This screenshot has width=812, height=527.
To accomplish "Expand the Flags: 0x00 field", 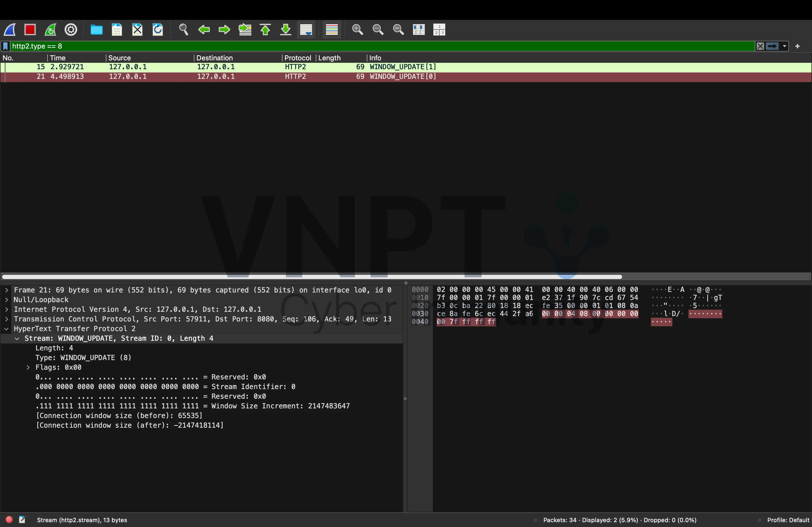I will coord(28,367).
